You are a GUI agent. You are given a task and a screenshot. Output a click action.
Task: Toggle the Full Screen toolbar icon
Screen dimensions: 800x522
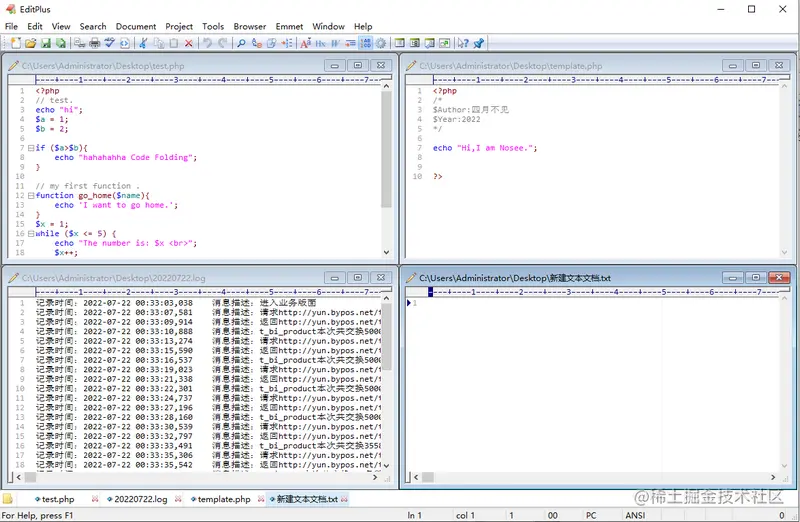[444, 43]
